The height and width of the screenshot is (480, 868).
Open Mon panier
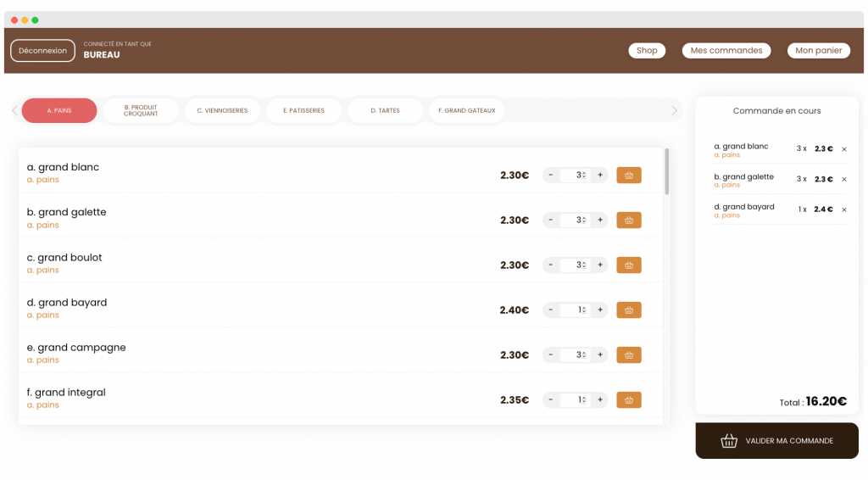pyautogui.click(x=819, y=50)
